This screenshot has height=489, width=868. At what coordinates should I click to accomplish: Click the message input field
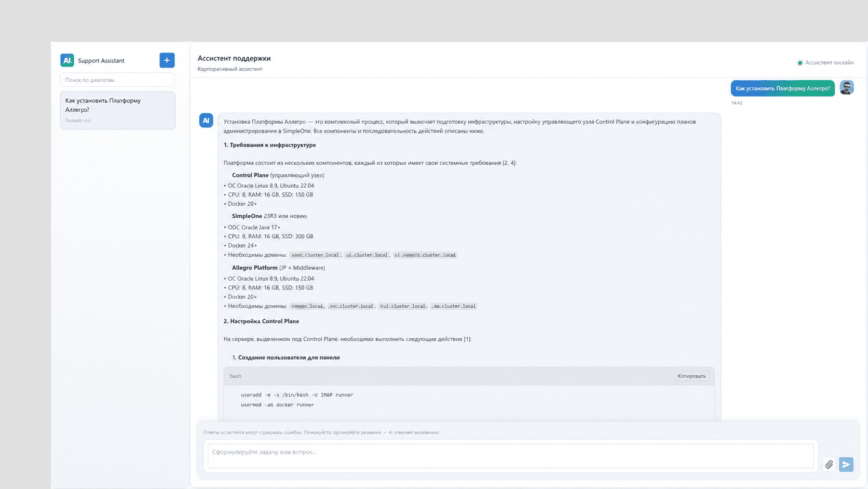[x=511, y=456]
